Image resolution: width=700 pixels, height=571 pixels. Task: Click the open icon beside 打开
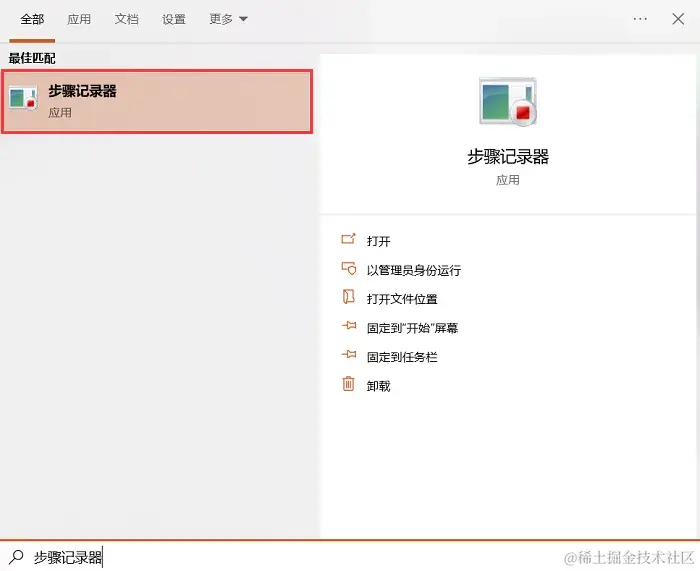(x=348, y=239)
